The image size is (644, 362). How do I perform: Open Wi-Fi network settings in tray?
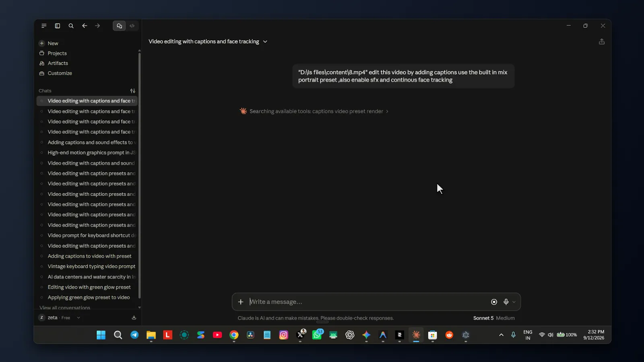tap(542, 335)
